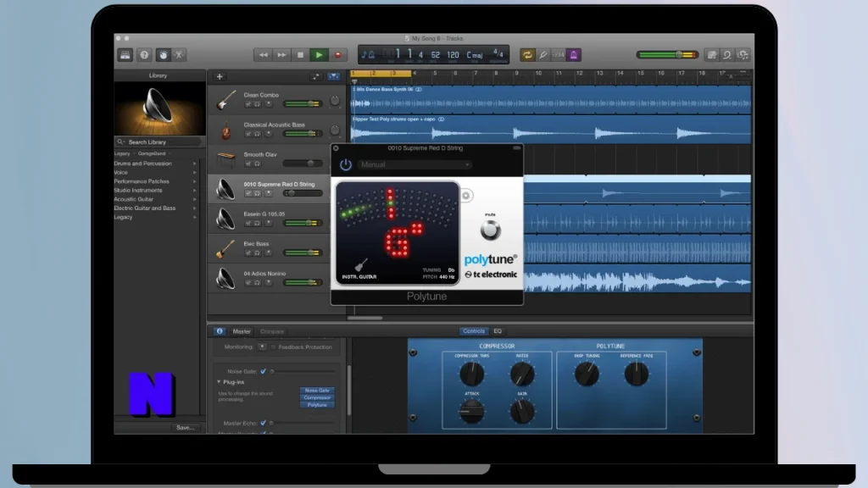This screenshot has height=488, width=868.
Task: Click the Save... button in Library
Action: click(185, 428)
